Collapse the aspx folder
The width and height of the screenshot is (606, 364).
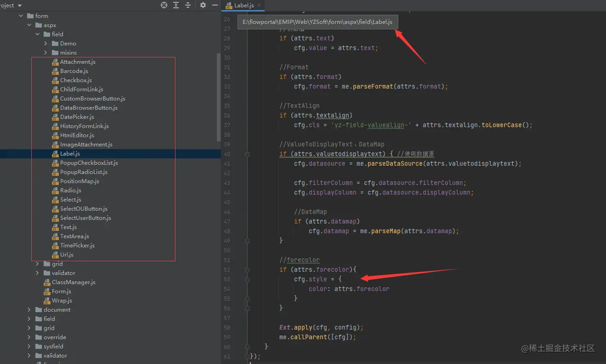pos(29,25)
